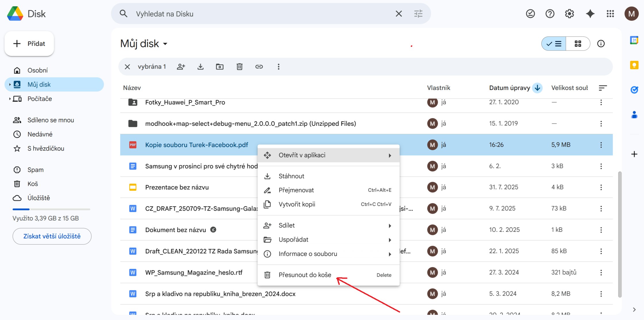This screenshot has width=644, height=320.
Task: Click the share icon in selection toolbar
Action: coord(181,67)
